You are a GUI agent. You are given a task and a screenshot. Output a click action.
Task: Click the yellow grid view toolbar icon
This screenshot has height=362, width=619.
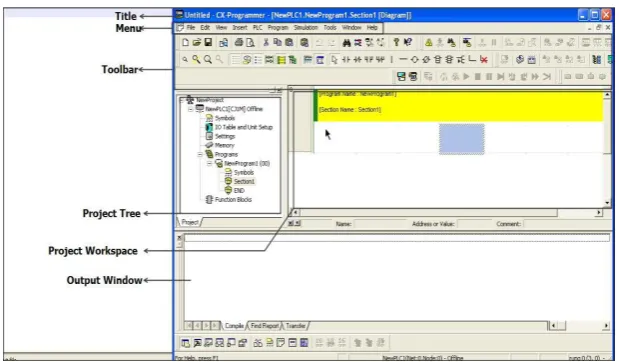281,60
